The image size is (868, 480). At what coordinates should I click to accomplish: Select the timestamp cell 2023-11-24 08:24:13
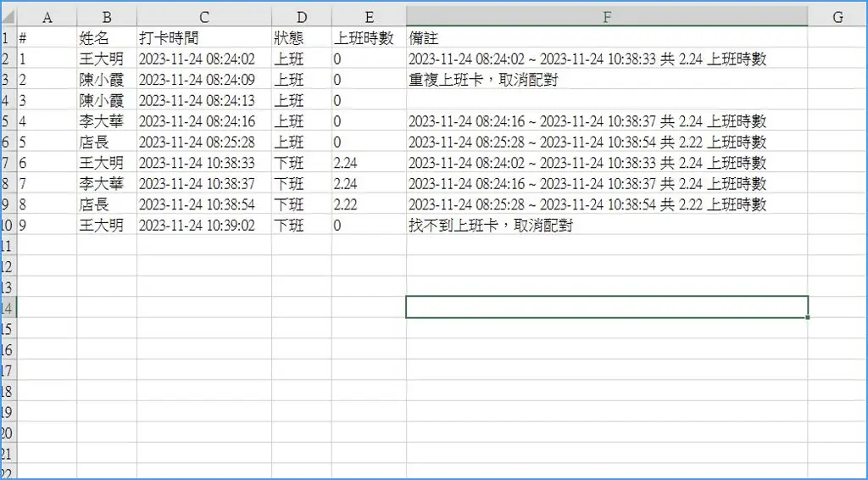pos(203,101)
